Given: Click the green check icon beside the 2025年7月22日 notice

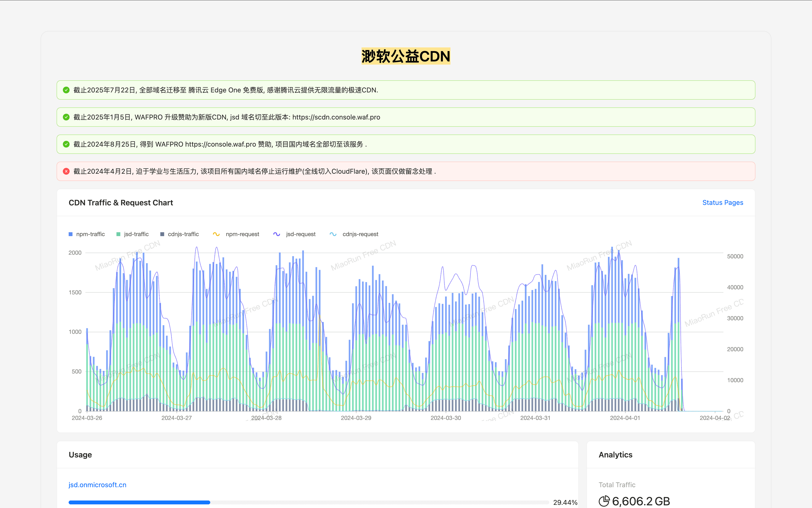Looking at the screenshot, I should 66,90.
